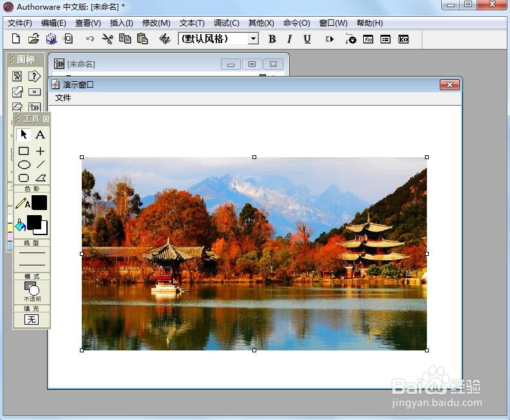Pick the pen/text color swatch
This screenshot has height=420, width=510.
click(39, 203)
